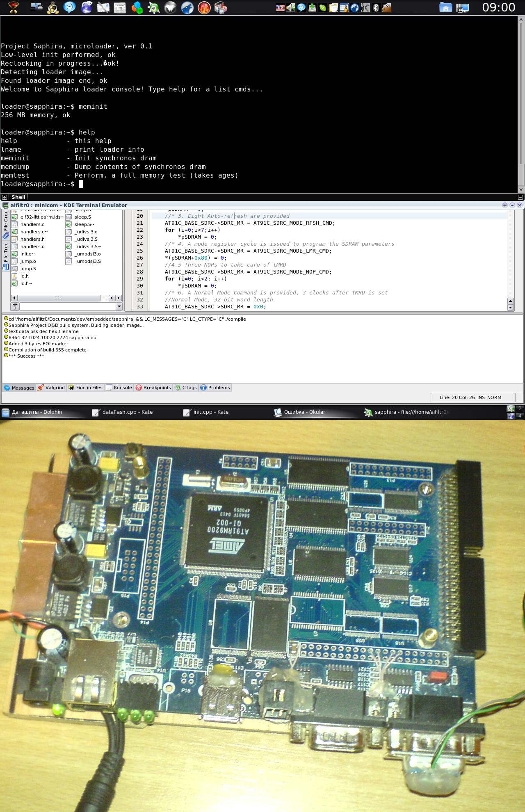The width and height of the screenshot is (525, 812).
Task: Launch the colored cubes application icon
Action: click(137, 7)
